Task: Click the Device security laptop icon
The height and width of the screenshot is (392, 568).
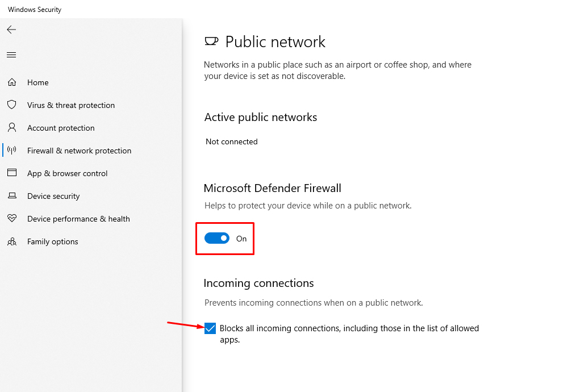Action: tap(12, 196)
